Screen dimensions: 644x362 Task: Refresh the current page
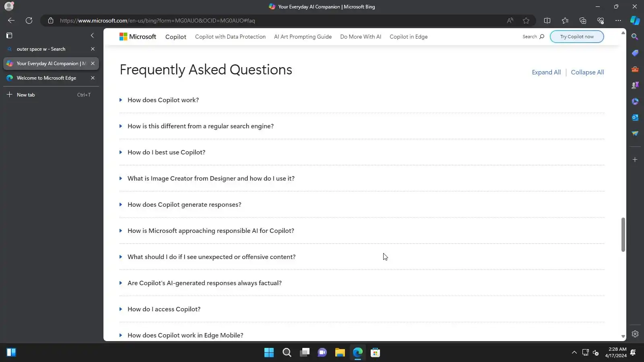tap(29, 21)
